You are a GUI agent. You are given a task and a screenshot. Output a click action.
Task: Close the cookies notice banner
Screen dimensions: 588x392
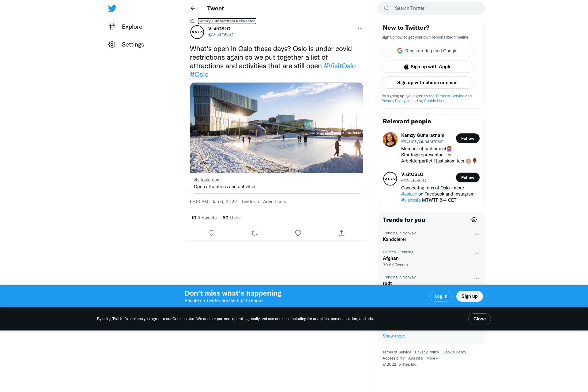point(480,319)
